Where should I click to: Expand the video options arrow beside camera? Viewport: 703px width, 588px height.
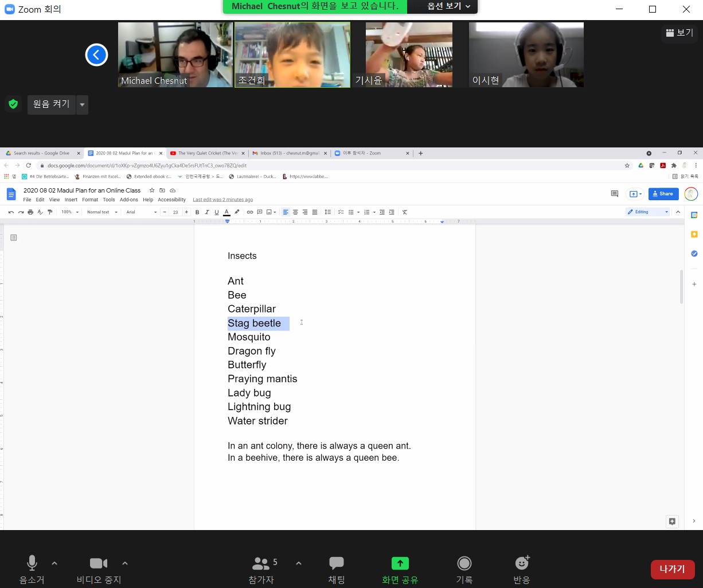click(125, 563)
